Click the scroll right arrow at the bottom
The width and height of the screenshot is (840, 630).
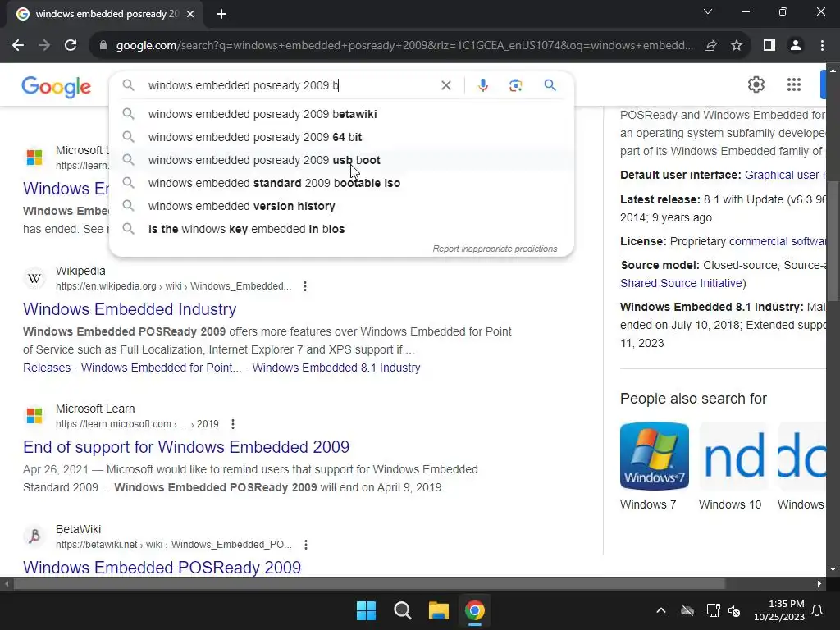click(x=819, y=583)
